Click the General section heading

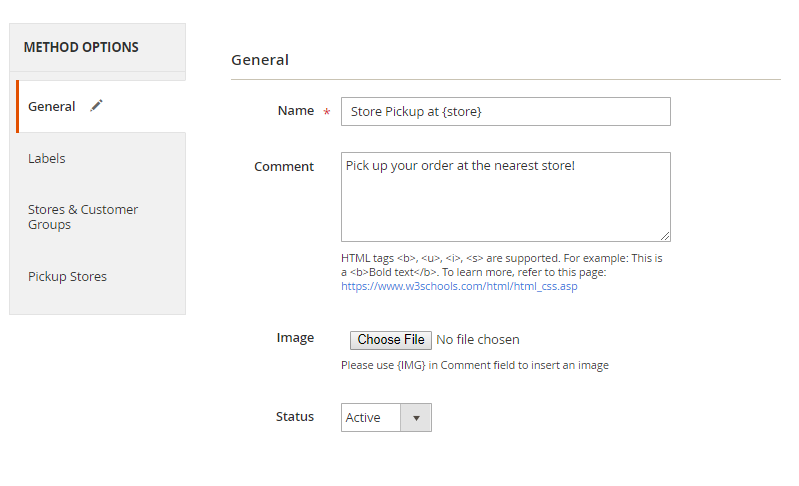[x=260, y=60]
